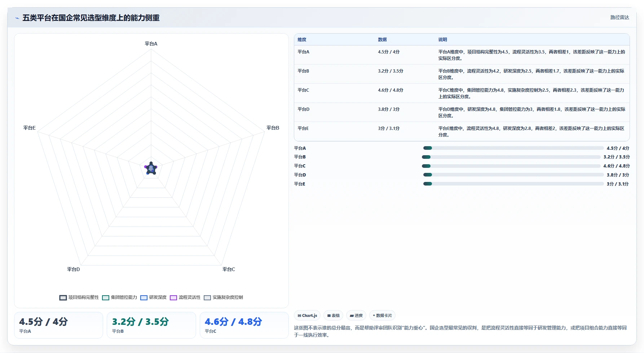Click the 平台B description in the 说明 column
644x353 pixels.
531,74
